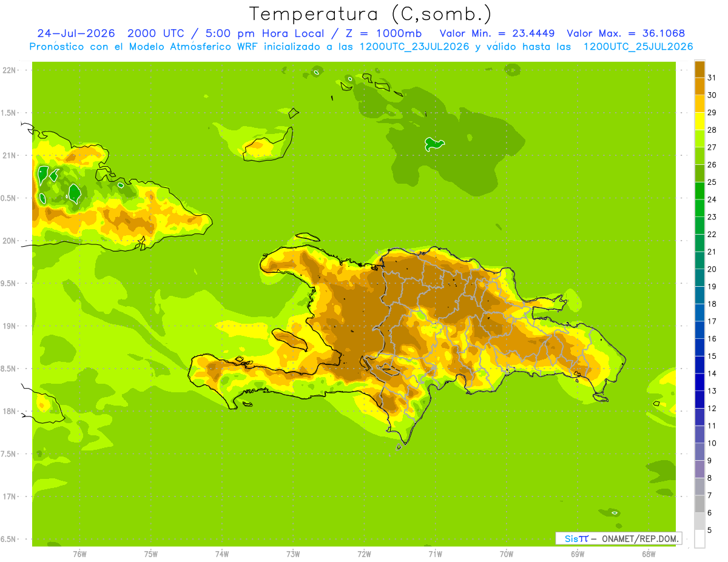Click the gray legend swatch between 6 and 7
The height and width of the screenshot is (562, 728).
tap(699, 504)
